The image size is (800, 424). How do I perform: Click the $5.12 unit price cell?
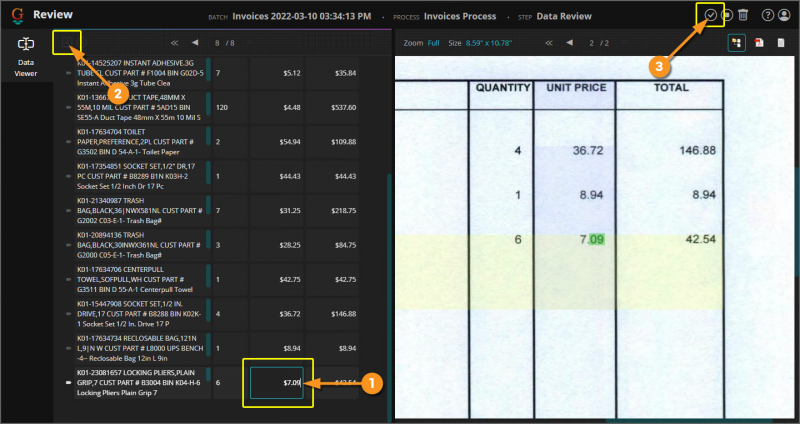point(277,73)
